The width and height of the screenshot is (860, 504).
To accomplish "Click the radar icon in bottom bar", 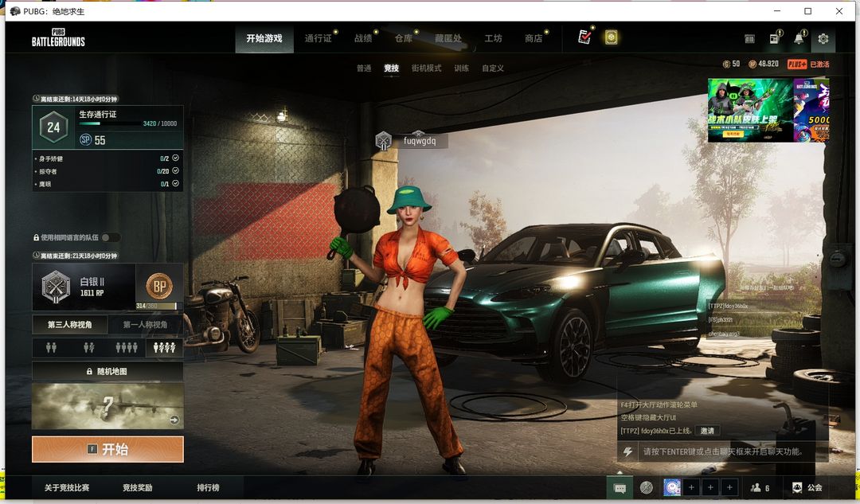I will tap(646, 487).
